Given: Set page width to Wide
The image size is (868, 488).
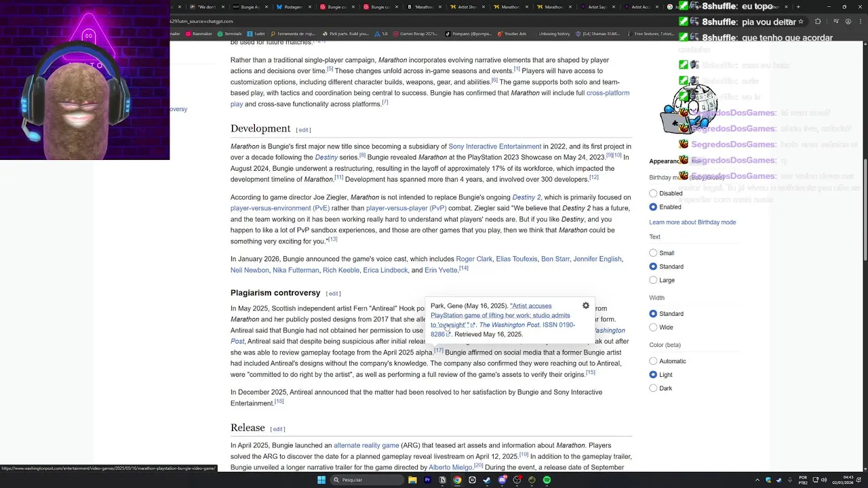Looking at the screenshot, I should coord(653,327).
